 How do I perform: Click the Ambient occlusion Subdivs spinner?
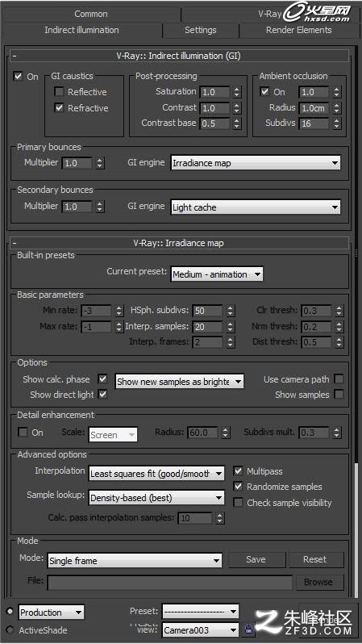[x=336, y=123]
